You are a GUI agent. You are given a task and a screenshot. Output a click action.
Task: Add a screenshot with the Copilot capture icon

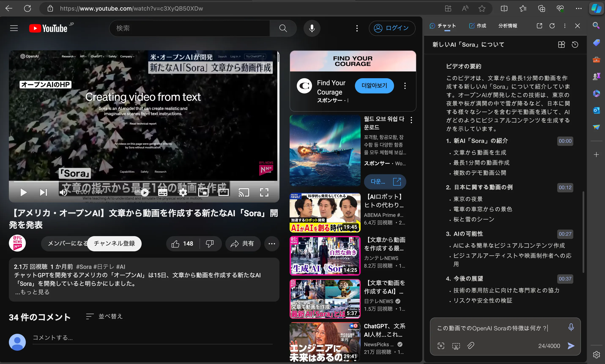click(x=441, y=346)
